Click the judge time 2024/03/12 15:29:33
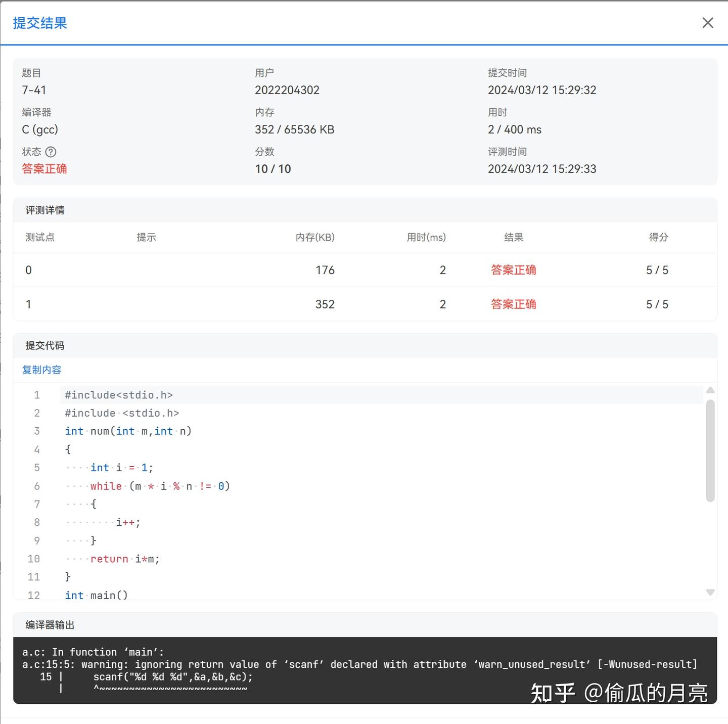Viewport: 728px width, 724px height. click(542, 169)
